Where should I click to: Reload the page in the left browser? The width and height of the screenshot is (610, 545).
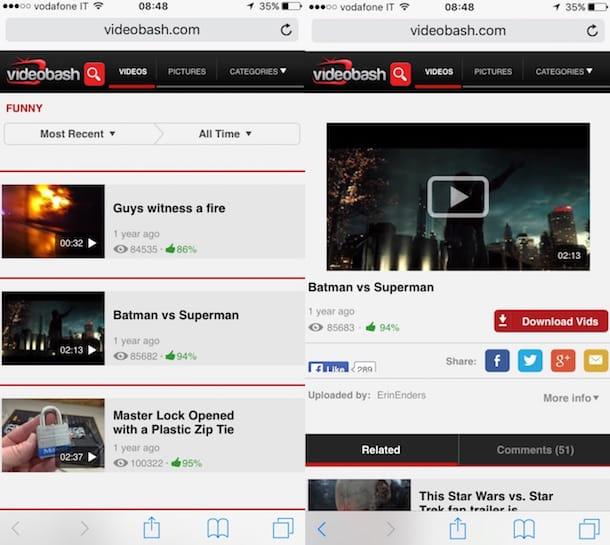(x=286, y=30)
